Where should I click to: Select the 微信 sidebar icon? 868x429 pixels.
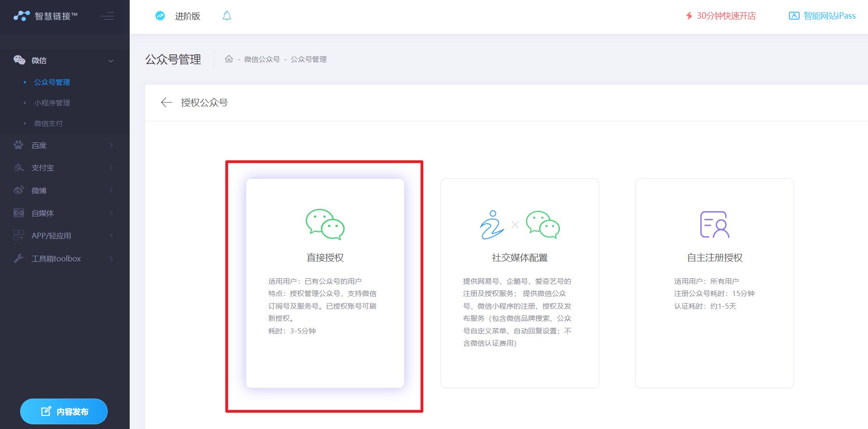pyautogui.click(x=19, y=60)
